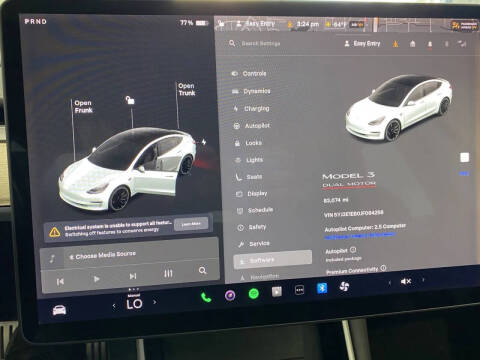This screenshot has width=480, height=360.
Task: Open the Lights settings menu
Action: coord(249,160)
